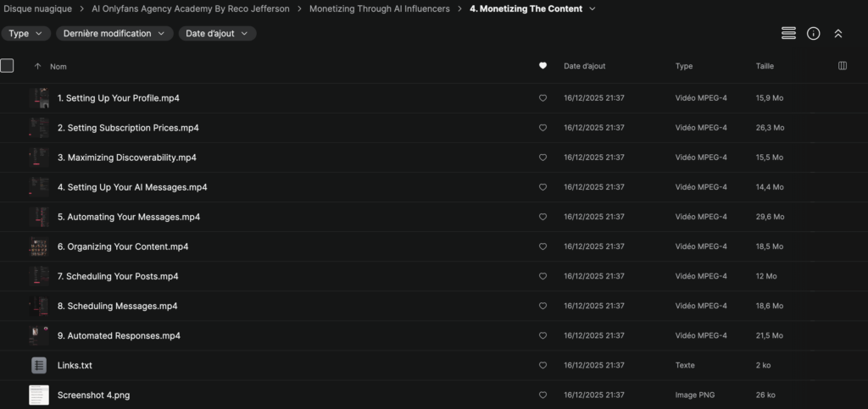
Task: Toggle favorite heart for Screenshot 4.png
Action: 542,395
